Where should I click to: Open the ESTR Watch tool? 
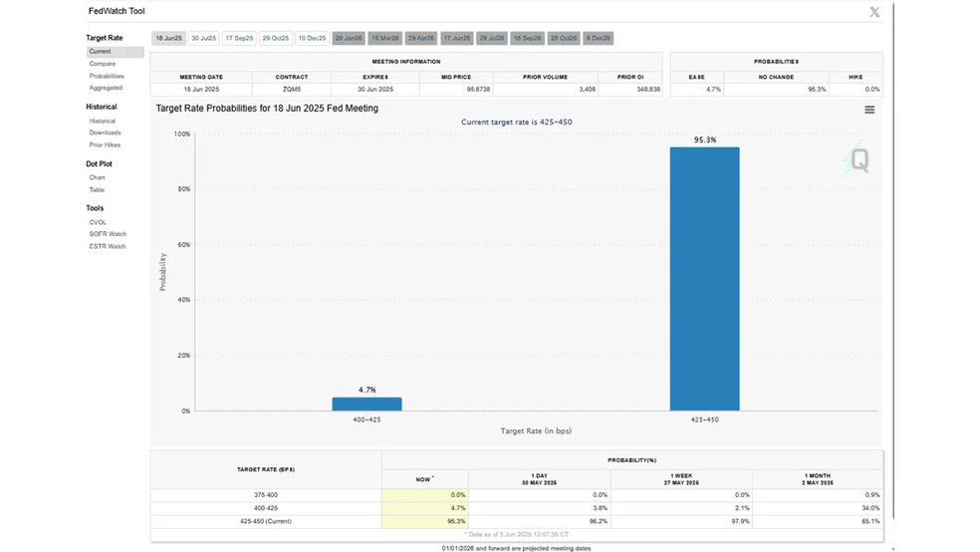point(108,246)
